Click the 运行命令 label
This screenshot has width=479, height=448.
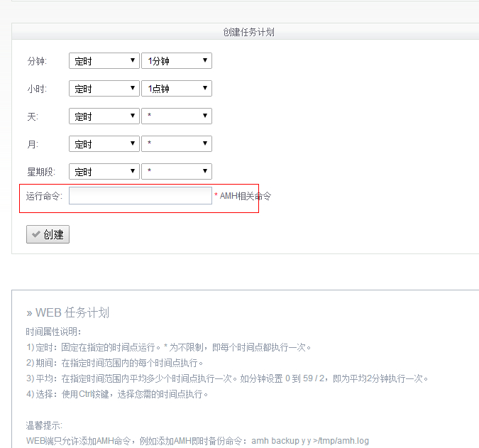click(44, 196)
